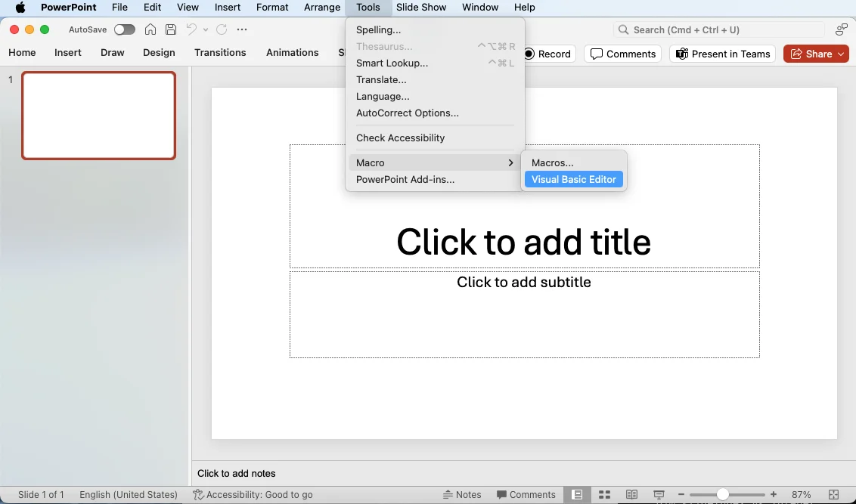Select slide 1 thumbnail
The height and width of the screenshot is (504, 856).
99,116
